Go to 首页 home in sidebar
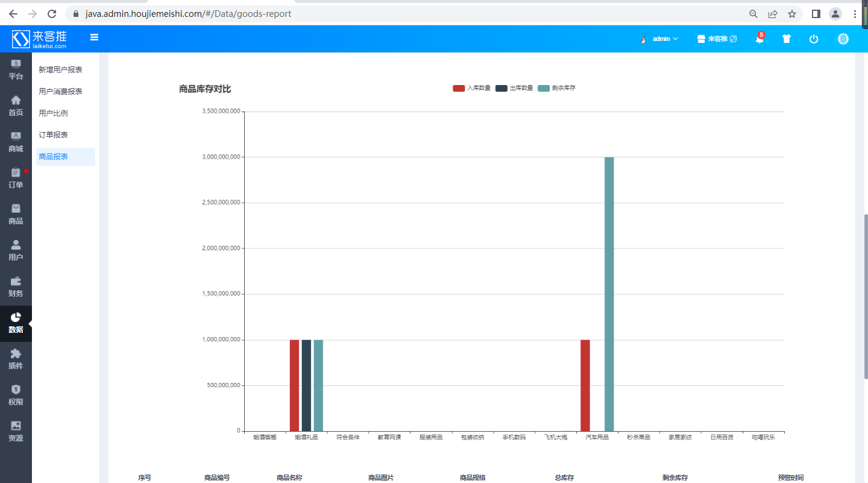 point(16,106)
